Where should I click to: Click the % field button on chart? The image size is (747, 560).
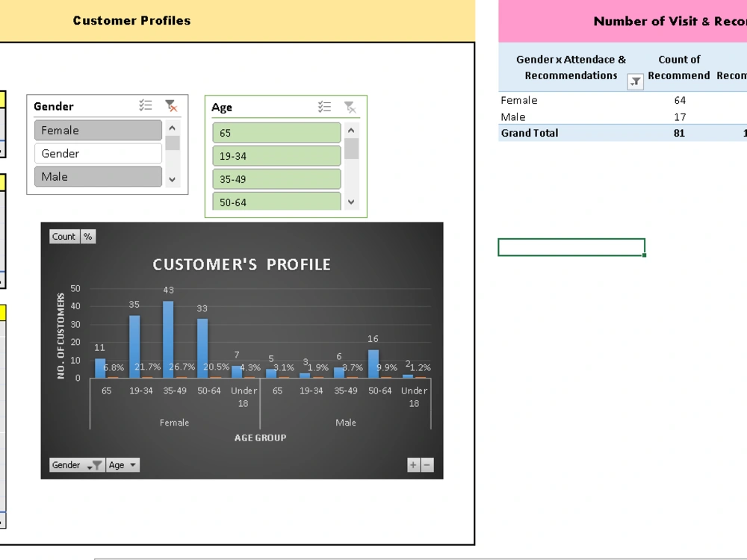pos(88,237)
